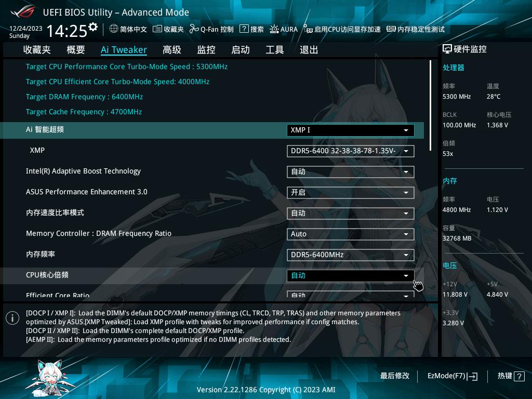Click ASUS Performance Enhancement 3.0 label

click(87, 192)
